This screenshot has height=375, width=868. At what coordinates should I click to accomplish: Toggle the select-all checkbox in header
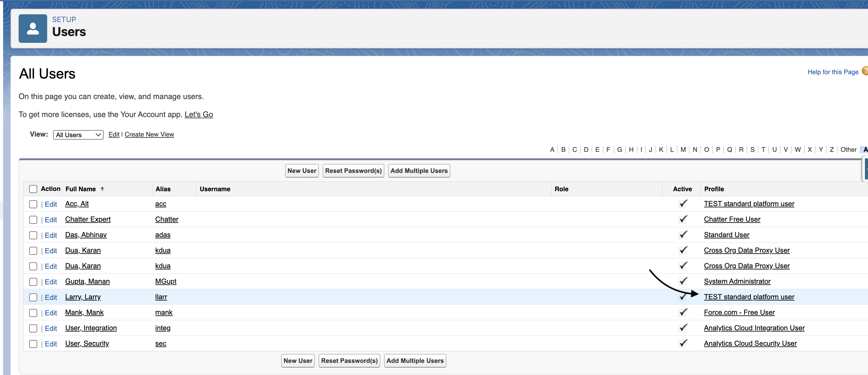click(x=33, y=189)
